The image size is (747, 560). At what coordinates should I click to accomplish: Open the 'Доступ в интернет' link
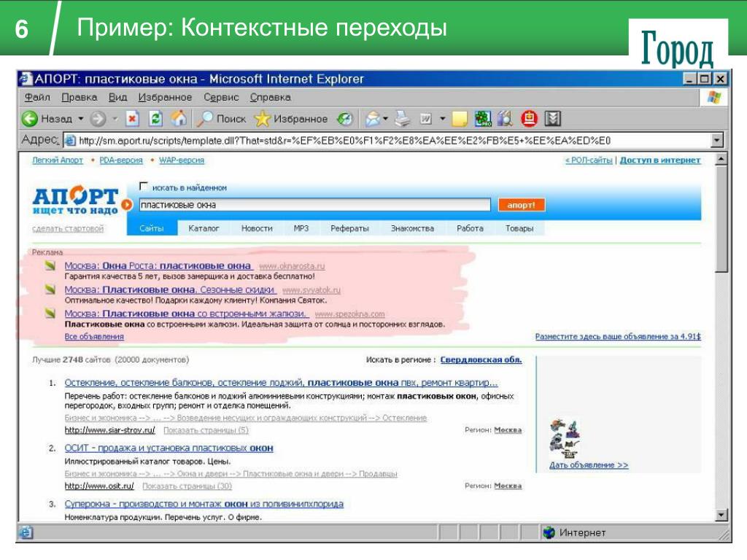click(x=659, y=160)
